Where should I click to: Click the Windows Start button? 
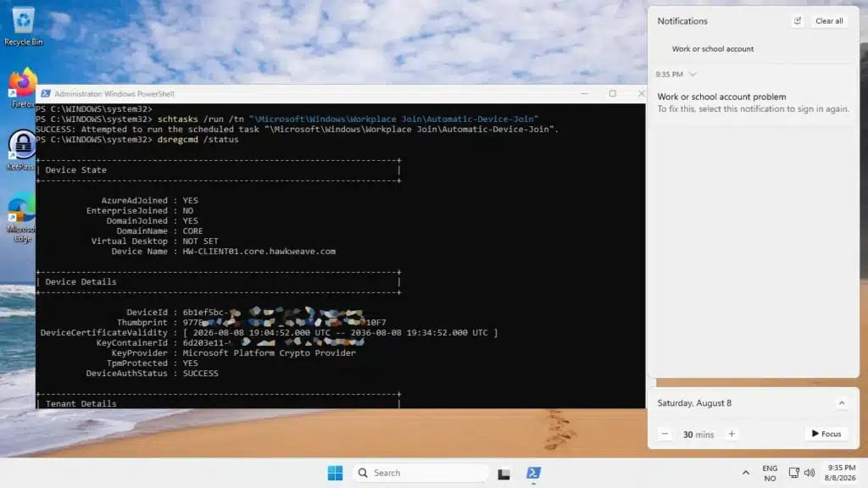click(335, 473)
